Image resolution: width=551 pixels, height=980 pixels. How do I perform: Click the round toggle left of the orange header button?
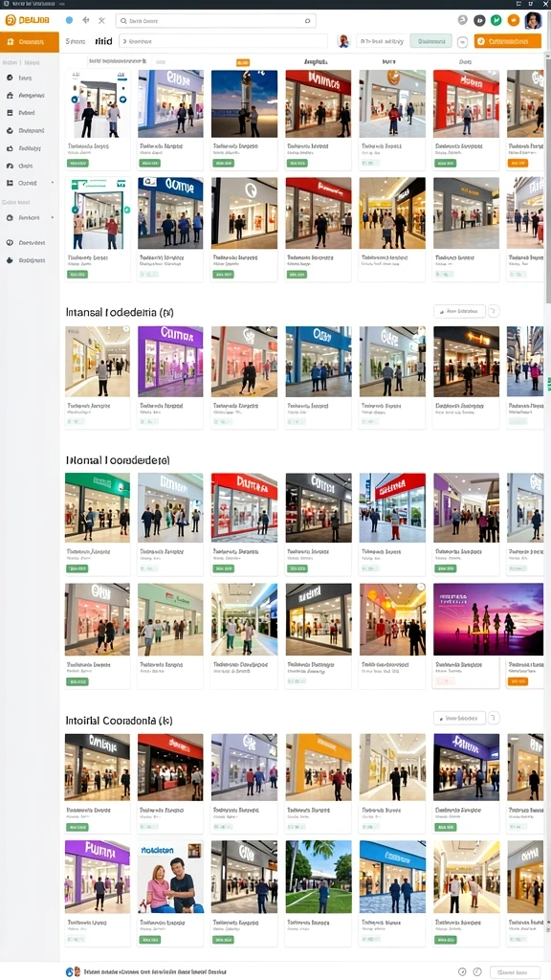tap(462, 42)
